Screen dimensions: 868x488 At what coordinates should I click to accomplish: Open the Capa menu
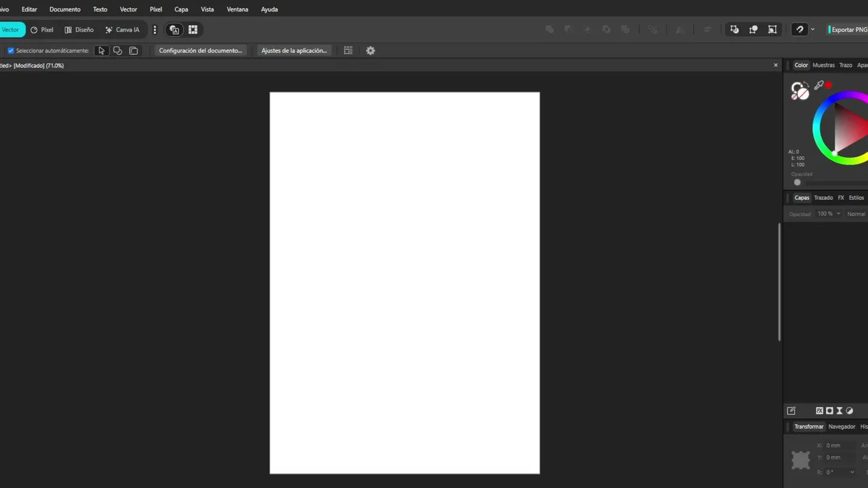[x=181, y=9]
